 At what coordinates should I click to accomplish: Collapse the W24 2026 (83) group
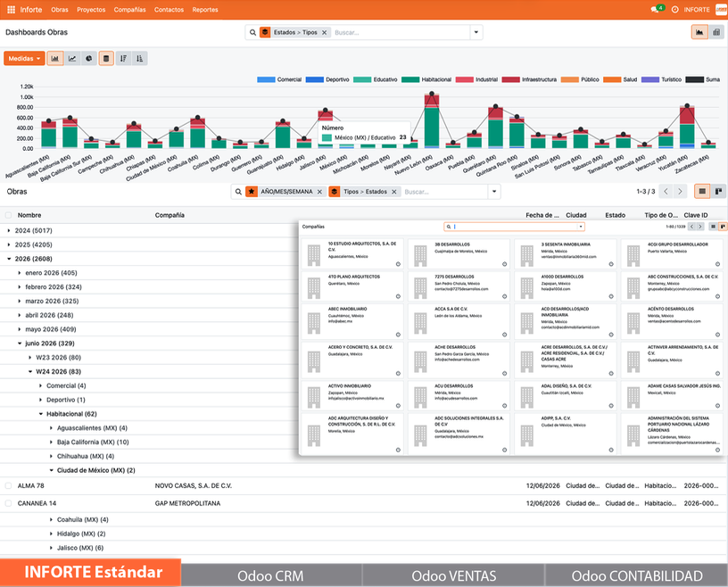(59, 371)
